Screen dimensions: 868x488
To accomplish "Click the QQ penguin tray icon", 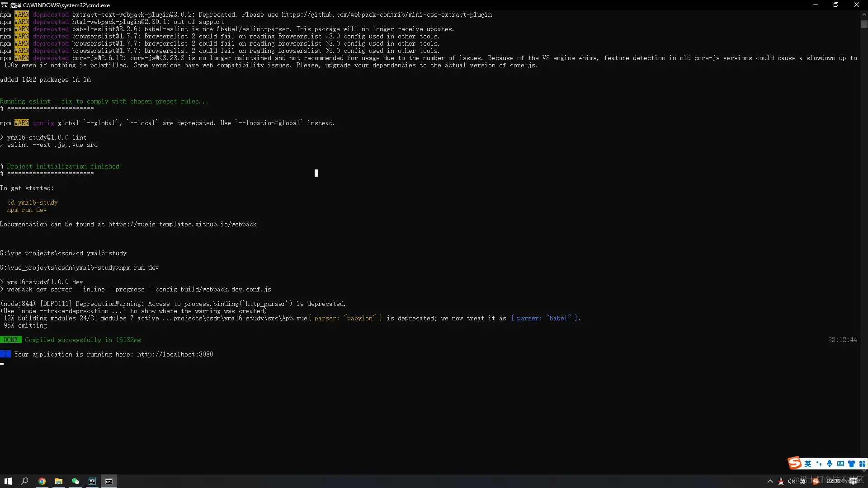I will pyautogui.click(x=781, y=481).
